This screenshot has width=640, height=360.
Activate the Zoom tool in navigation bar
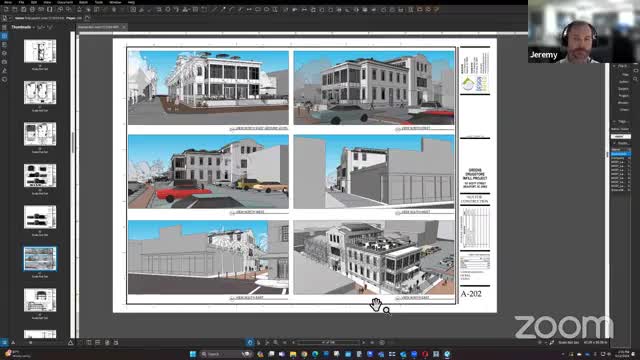point(276,342)
